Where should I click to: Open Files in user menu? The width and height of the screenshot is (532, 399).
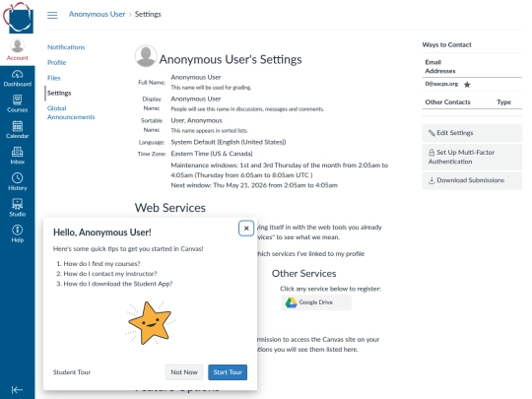click(54, 78)
